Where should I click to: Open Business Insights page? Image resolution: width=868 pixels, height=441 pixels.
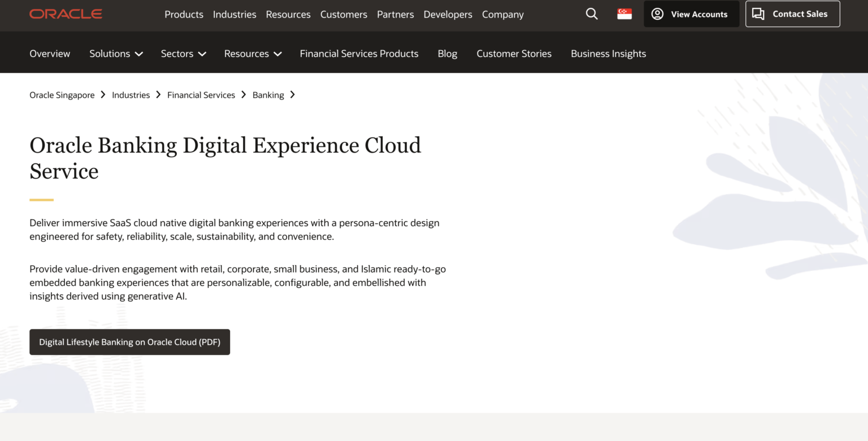pos(608,54)
